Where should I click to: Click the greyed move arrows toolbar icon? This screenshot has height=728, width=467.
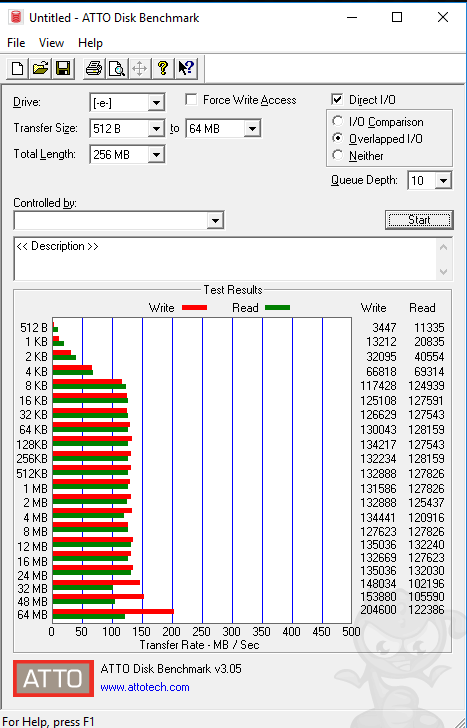[x=139, y=69]
